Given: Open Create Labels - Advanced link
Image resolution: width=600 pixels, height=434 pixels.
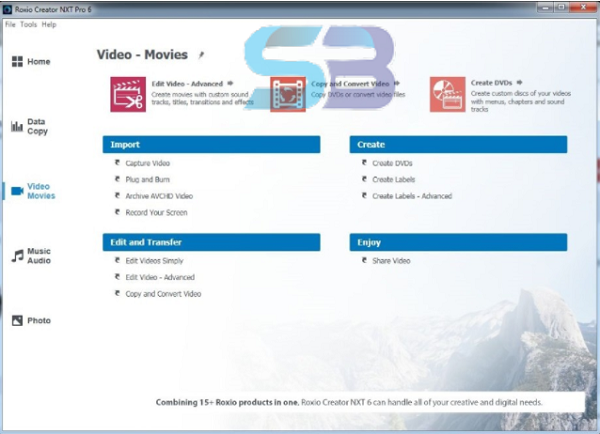Looking at the screenshot, I should click(x=412, y=196).
